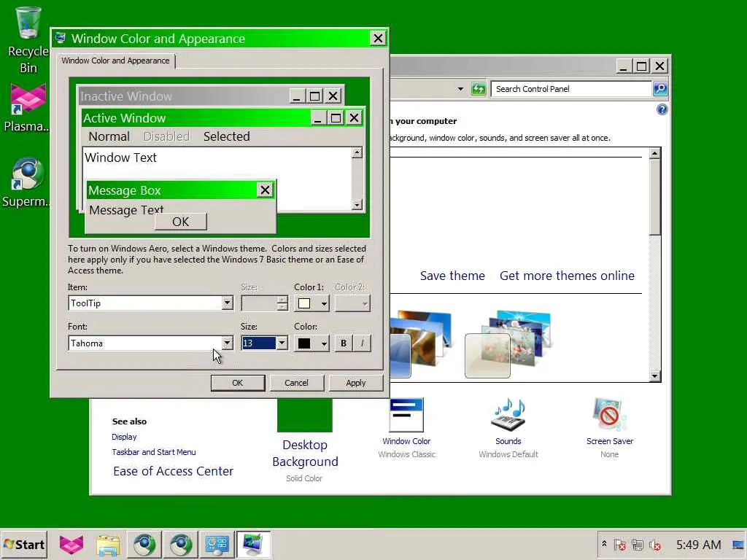Open the Recycle Bin desktop icon
Image resolution: width=747 pixels, height=560 pixels.
(28, 41)
